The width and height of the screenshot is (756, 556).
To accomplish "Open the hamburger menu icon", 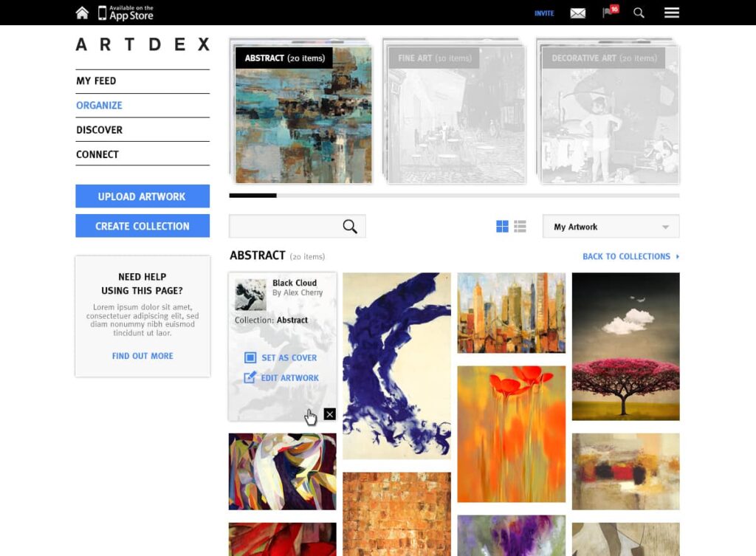I will (x=671, y=13).
